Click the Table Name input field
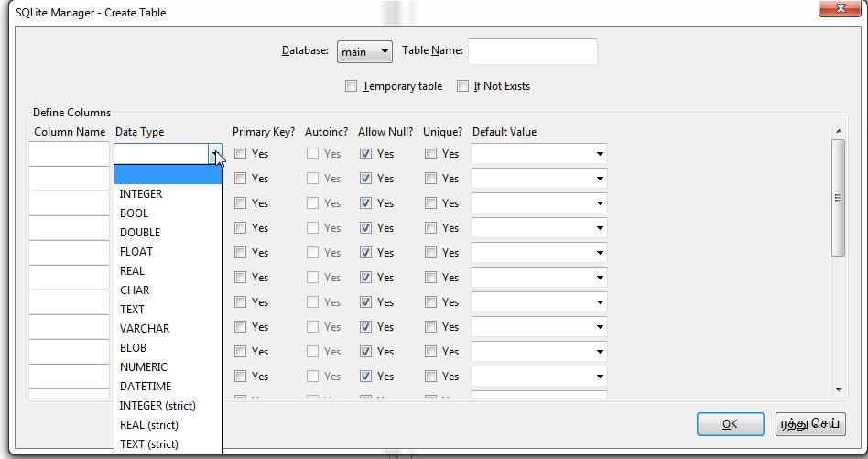868x459 pixels. [532, 51]
